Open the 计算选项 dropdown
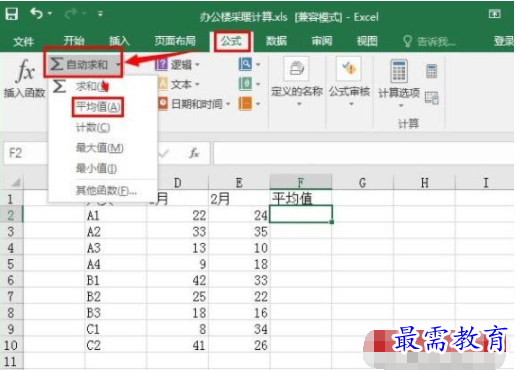516x370 pixels. [x=399, y=83]
